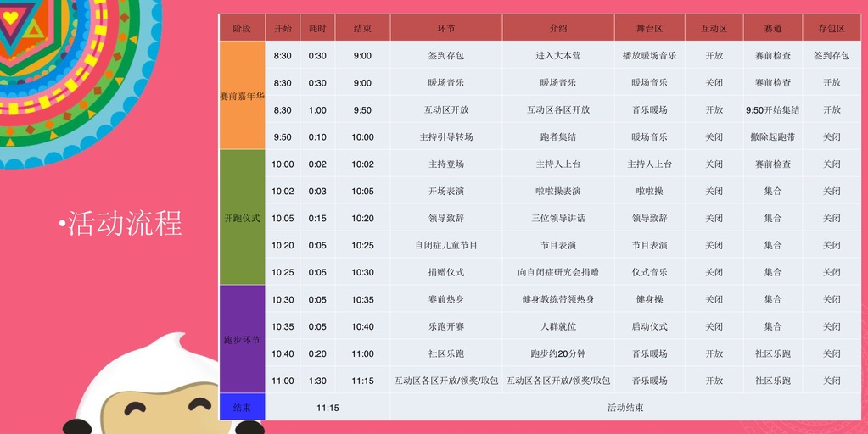
Task: Click the 11:15 time in the 结束 stage row
Action: tap(328, 408)
